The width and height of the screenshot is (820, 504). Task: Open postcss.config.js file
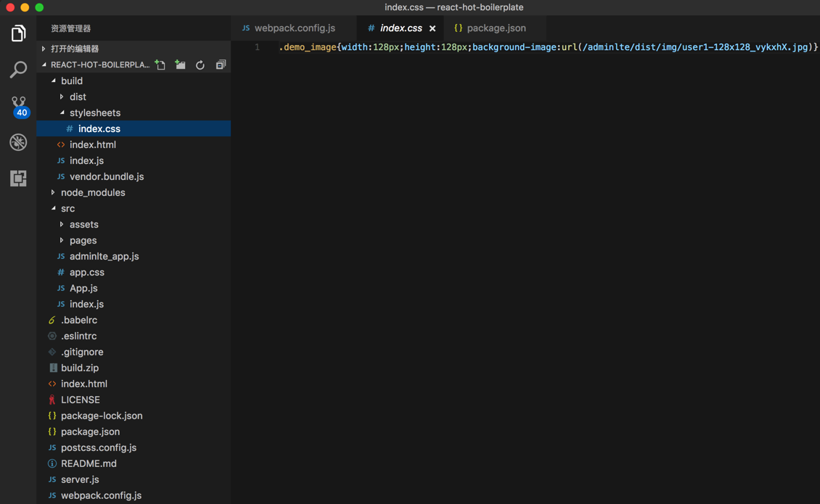pyautogui.click(x=134, y=447)
